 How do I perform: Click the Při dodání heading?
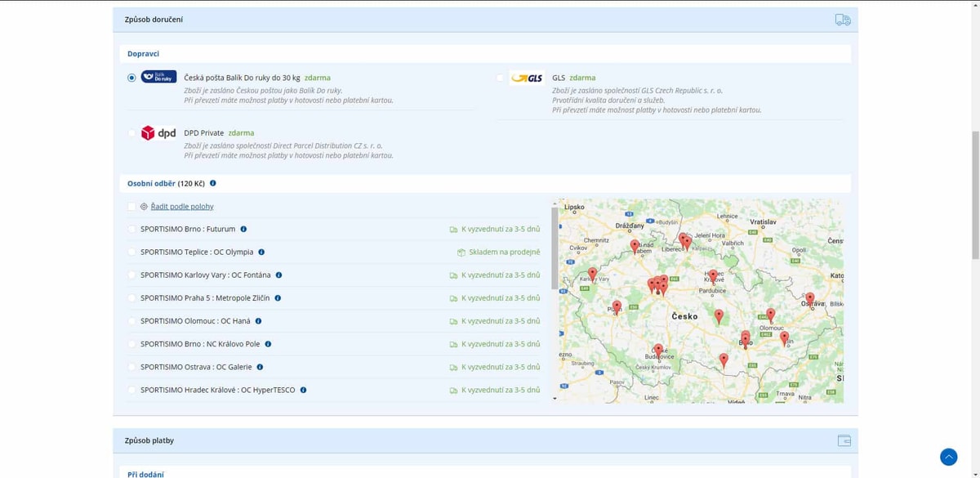coord(145,474)
